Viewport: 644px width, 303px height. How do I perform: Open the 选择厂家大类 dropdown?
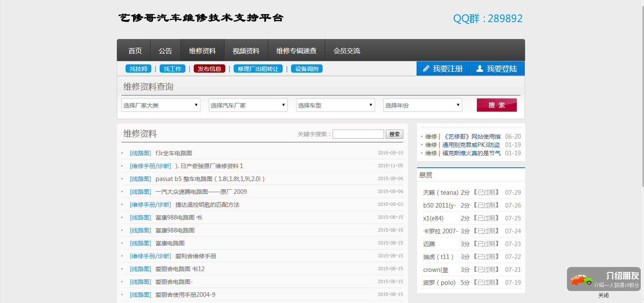point(161,105)
